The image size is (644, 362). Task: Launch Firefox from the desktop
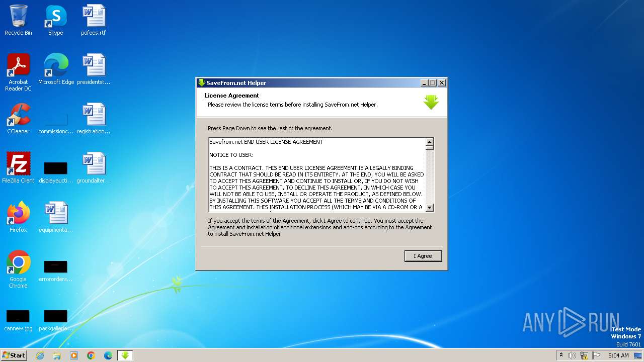tap(18, 217)
